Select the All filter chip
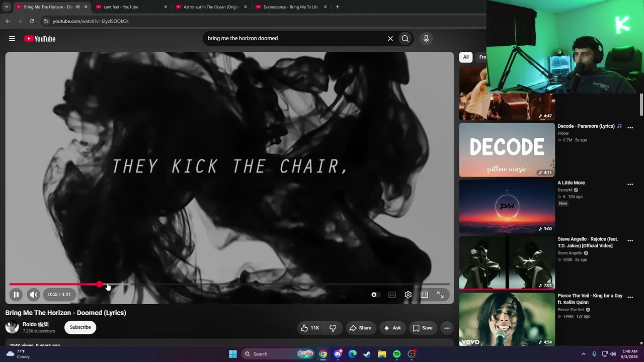This screenshot has height=362, width=644. 466,57
